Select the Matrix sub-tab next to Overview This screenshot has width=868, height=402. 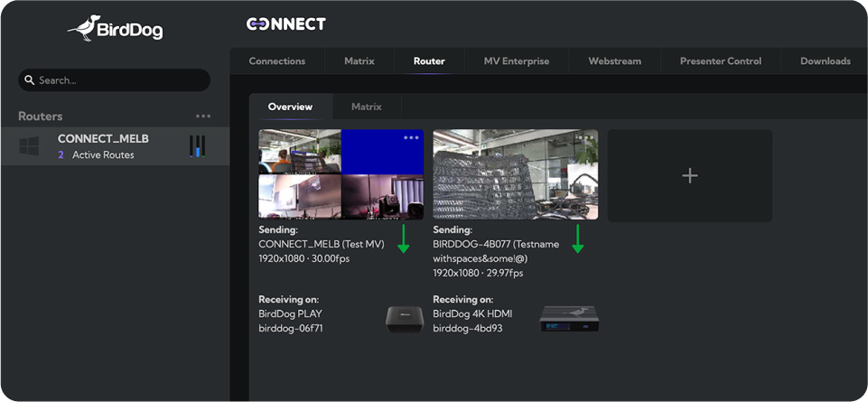pos(366,107)
